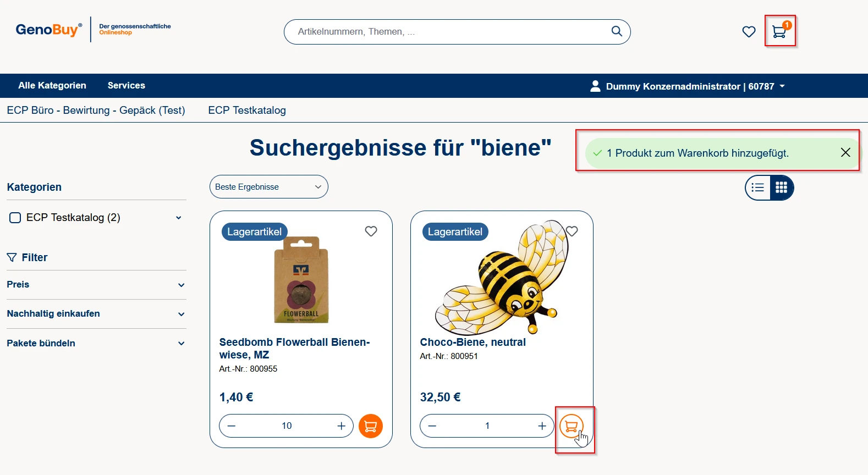
Task: Switch to grid view
Action: (x=781, y=188)
